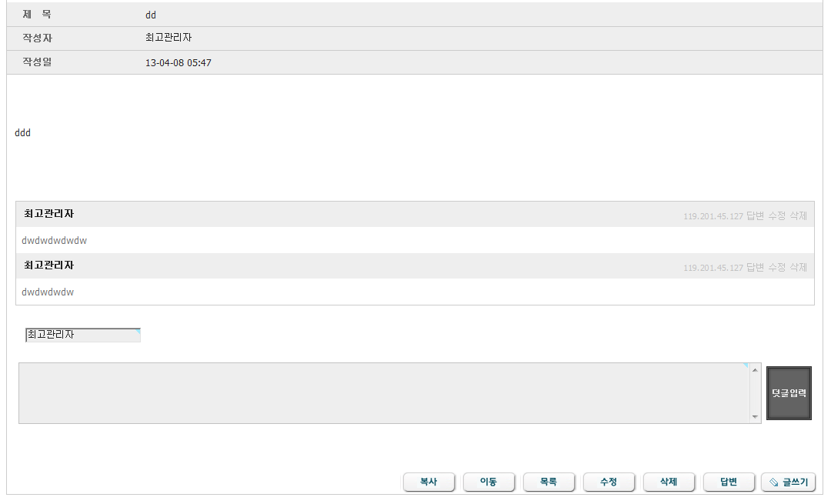Delete the dwdwdwdw comment via 삭제

coord(799,268)
